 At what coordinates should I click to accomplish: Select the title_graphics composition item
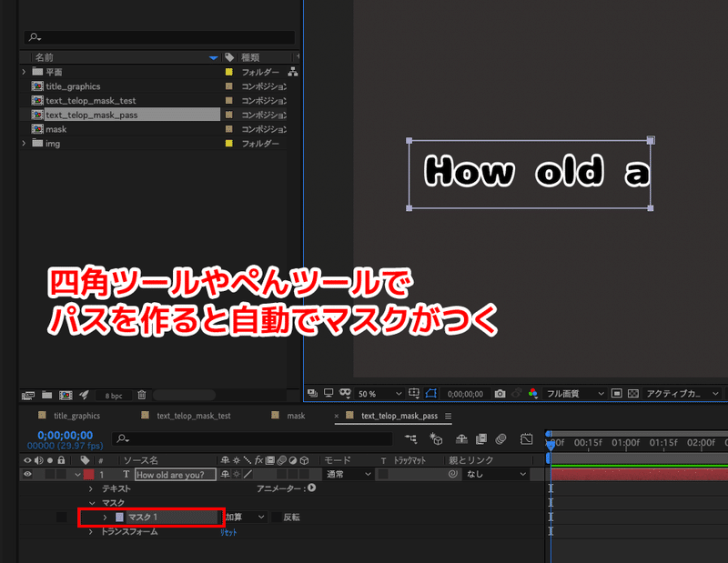73,86
